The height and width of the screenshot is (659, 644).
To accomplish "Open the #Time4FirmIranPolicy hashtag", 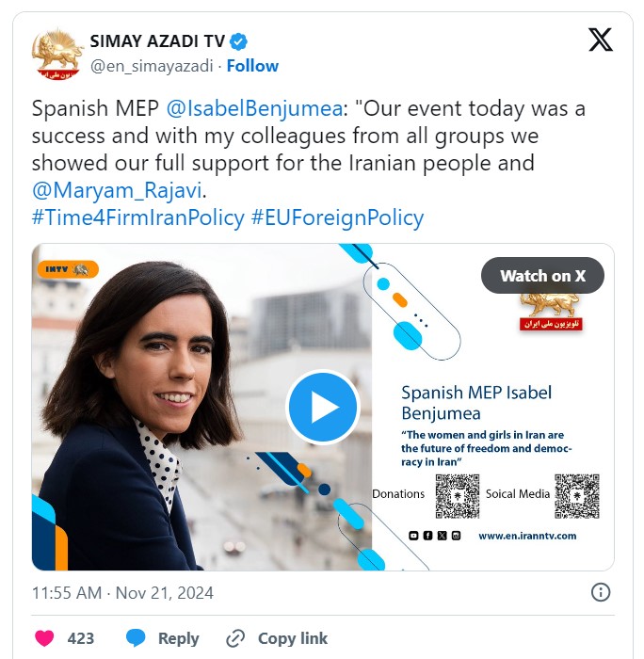I will click(137, 217).
